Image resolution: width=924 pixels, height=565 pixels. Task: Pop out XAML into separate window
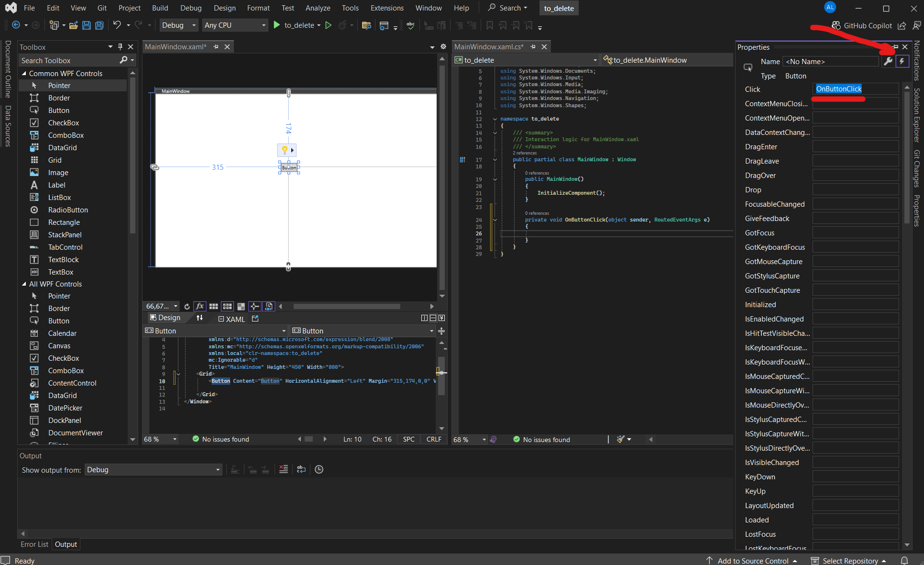(255, 319)
